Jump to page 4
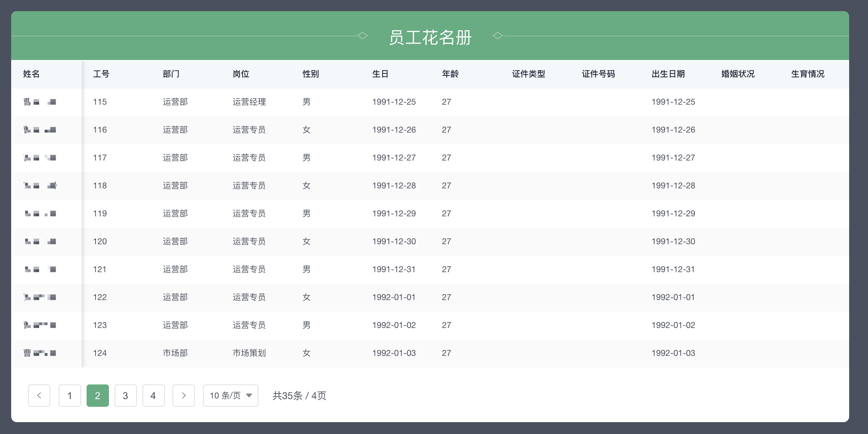This screenshot has height=434, width=868. pos(154,395)
